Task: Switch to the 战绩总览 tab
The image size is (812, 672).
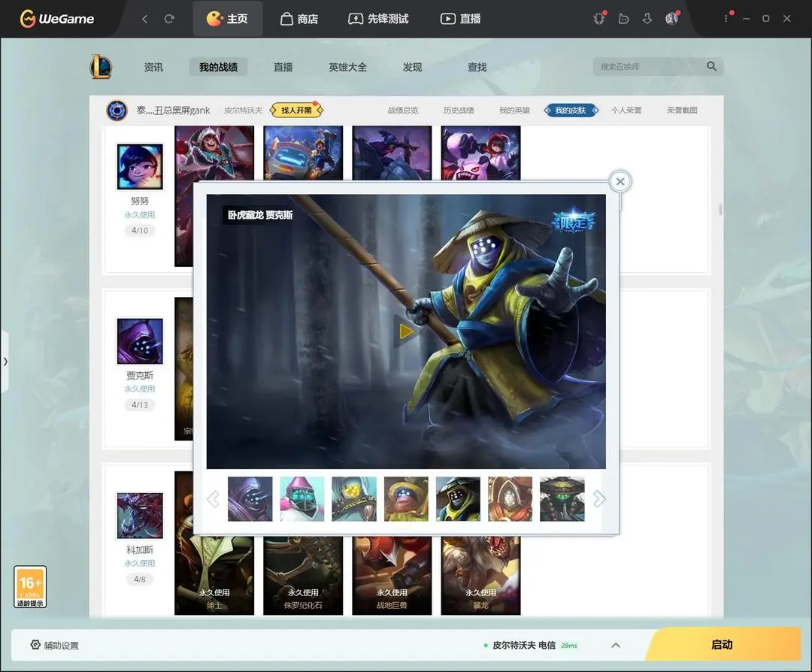Action: 403,110
